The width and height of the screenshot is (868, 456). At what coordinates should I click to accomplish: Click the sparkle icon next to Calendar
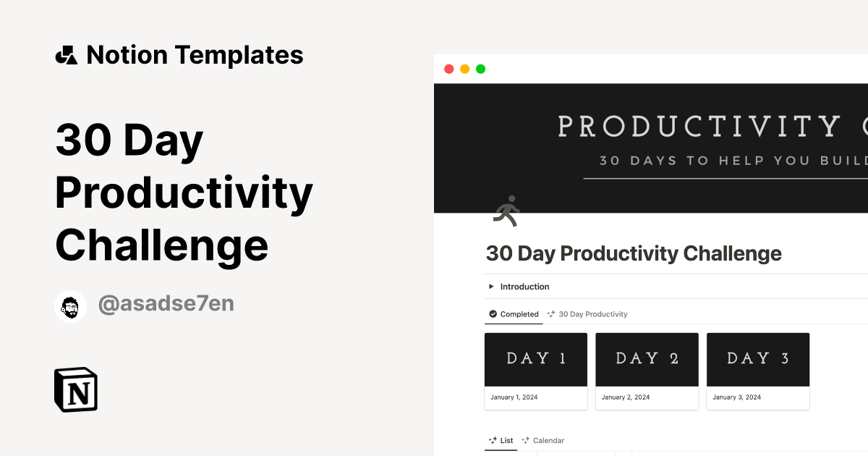pos(526,440)
